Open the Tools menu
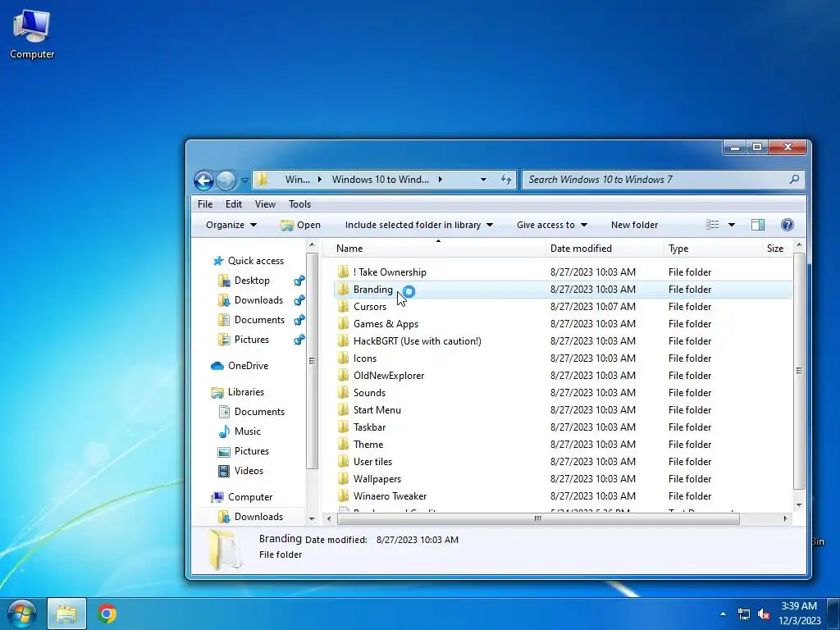Screen dimensions: 840x630 (x=300, y=204)
